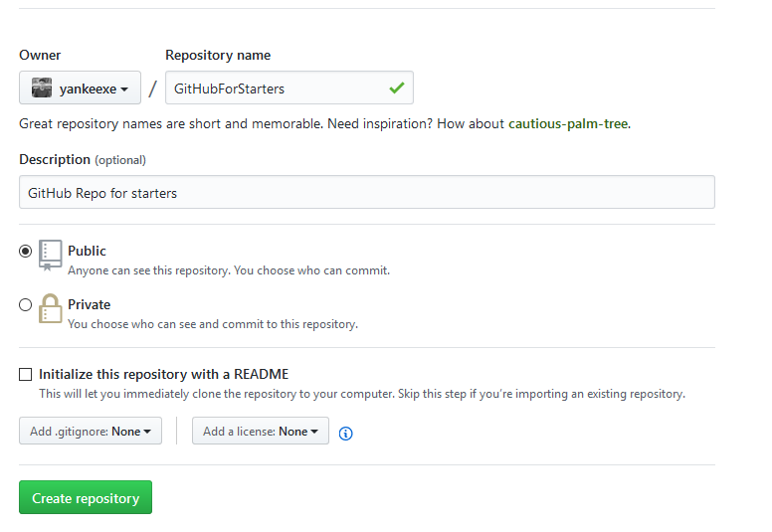772x532 pixels.
Task: Click the Description text field
Action: [x=366, y=193]
